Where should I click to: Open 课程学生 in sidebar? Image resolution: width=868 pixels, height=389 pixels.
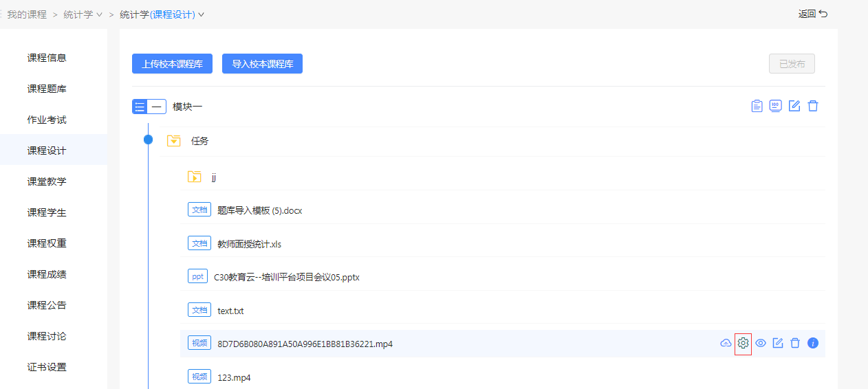47,212
